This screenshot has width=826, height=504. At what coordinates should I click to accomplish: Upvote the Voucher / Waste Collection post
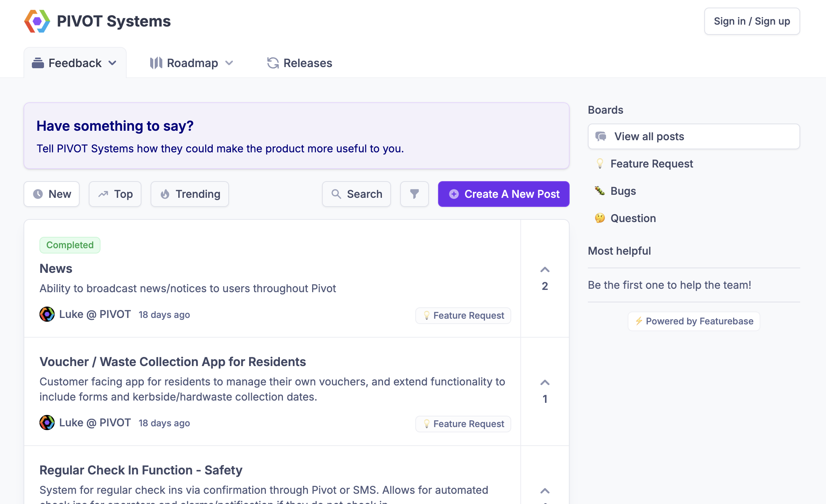pos(545,383)
